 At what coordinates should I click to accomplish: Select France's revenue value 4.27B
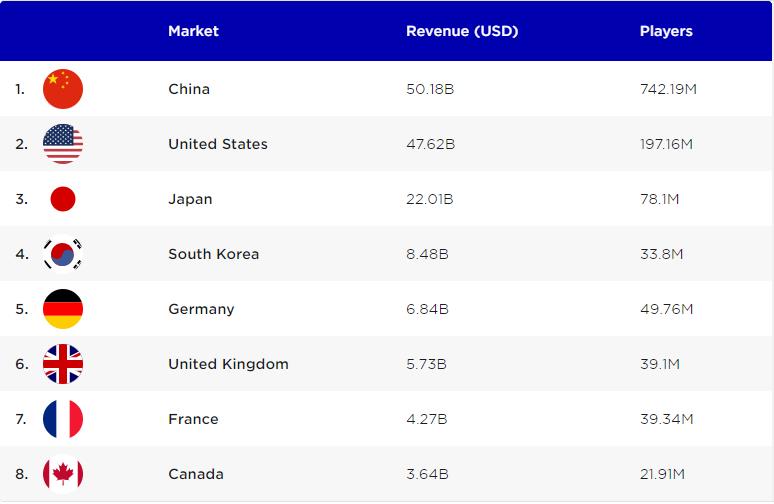[x=427, y=419]
